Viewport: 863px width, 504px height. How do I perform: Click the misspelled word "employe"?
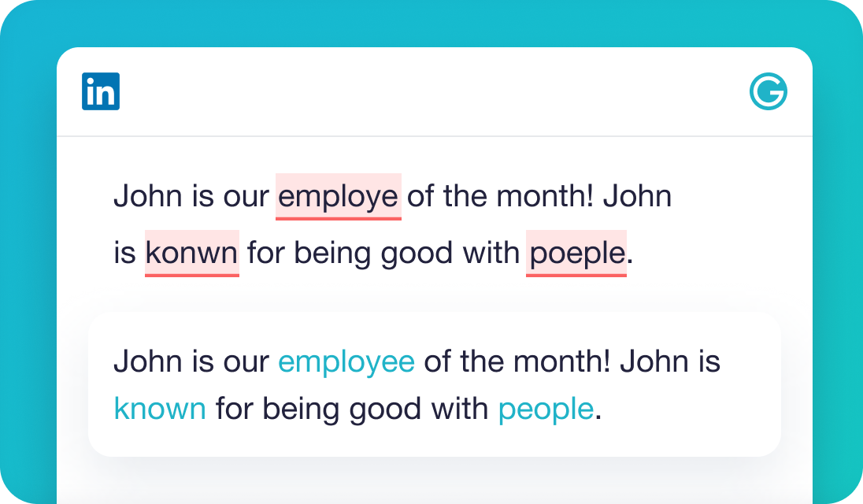(x=339, y=196)
